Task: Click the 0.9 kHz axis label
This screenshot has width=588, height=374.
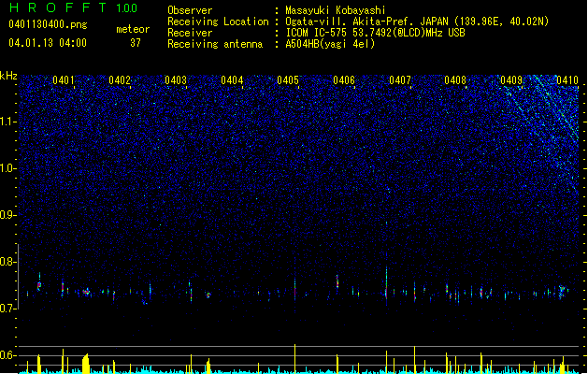Action: (x=7, y=215)
